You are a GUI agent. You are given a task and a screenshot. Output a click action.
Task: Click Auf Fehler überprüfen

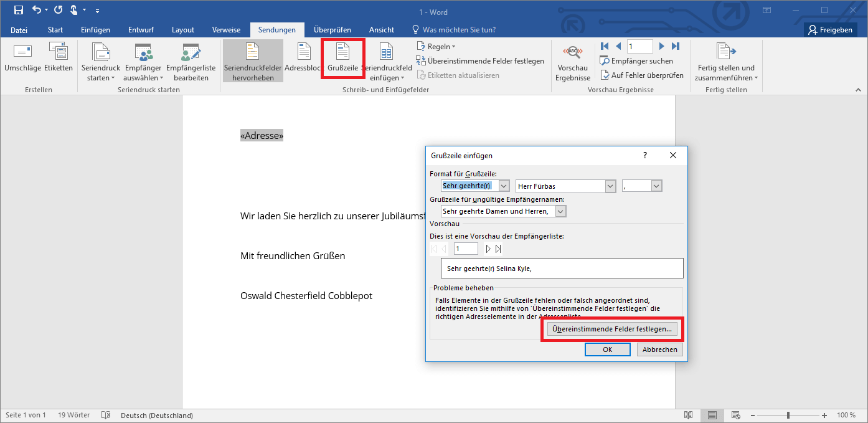[643, 75]
